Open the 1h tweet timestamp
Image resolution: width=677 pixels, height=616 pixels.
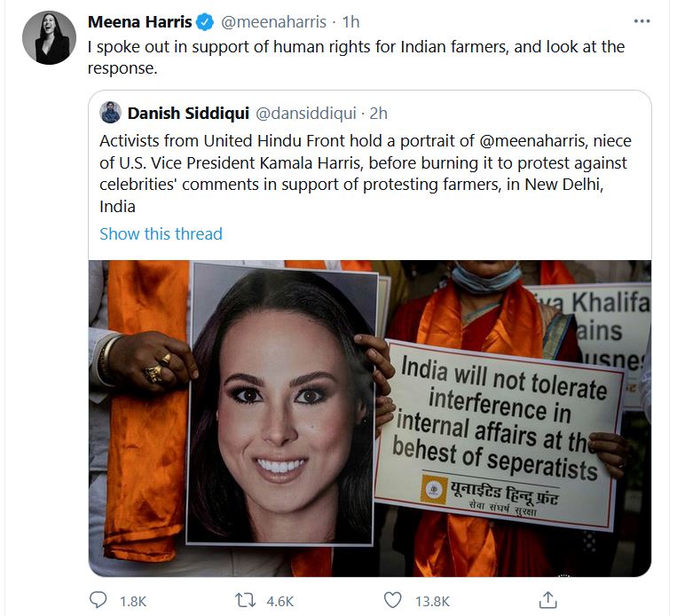pyautogui.click(x=350, y=22)
